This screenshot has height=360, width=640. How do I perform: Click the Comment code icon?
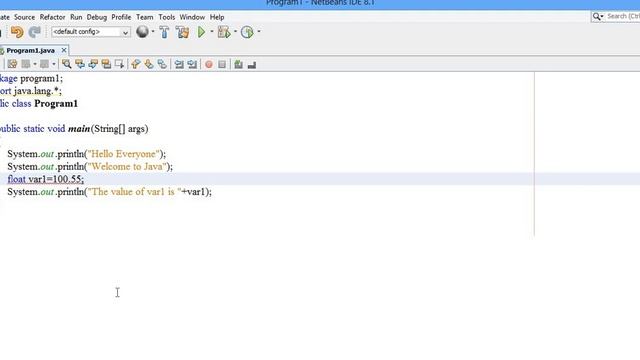(x=238, y=64)
